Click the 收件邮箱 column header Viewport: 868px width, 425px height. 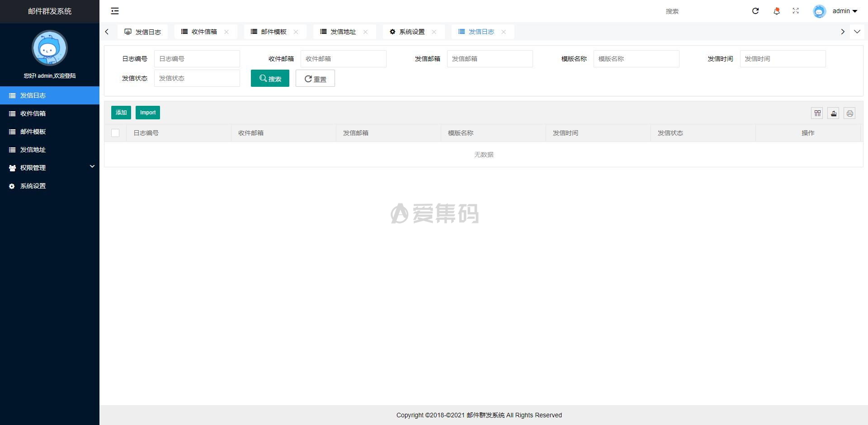point(283,133)
